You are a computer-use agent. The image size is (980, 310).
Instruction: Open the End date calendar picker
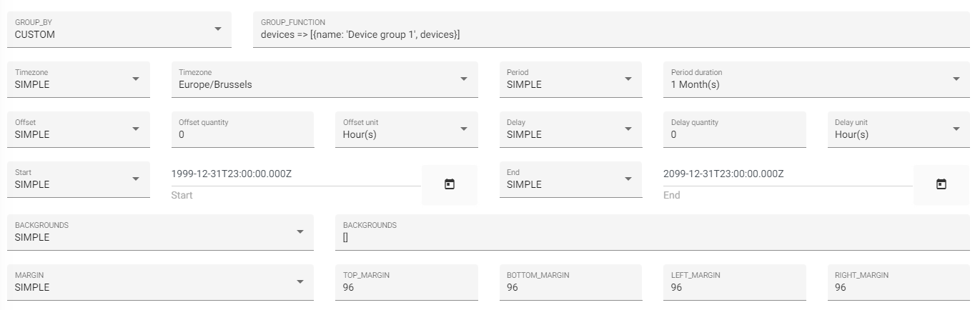(941, 184)
